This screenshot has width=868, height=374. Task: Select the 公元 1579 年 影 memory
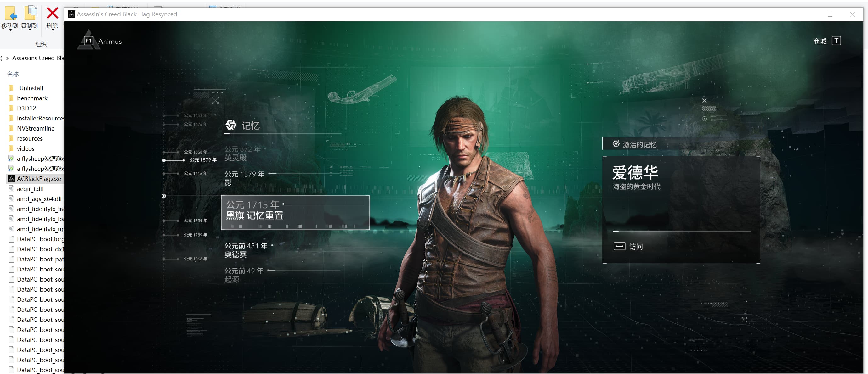point(244,178)
